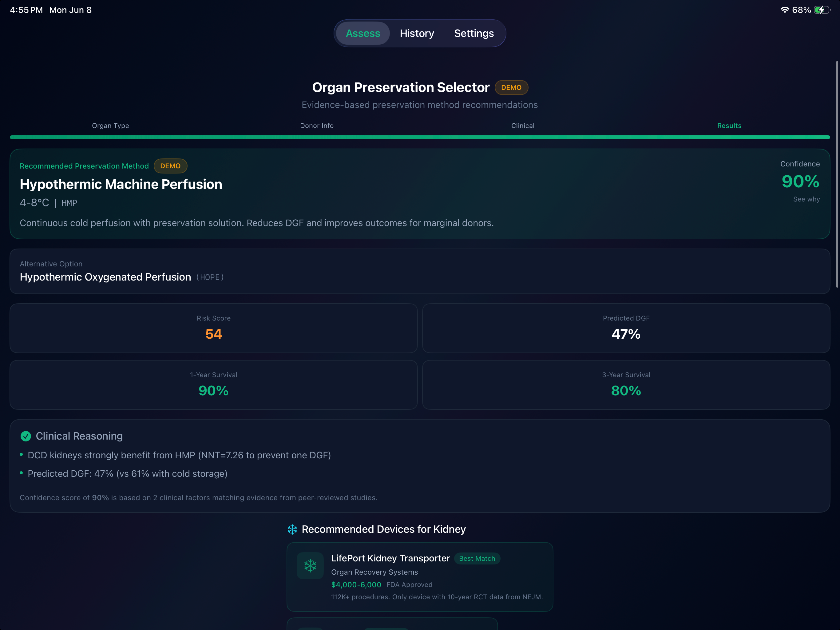Click the green check icon by Clinical Reasoning
840x630 pixels.
coord(26,436)
